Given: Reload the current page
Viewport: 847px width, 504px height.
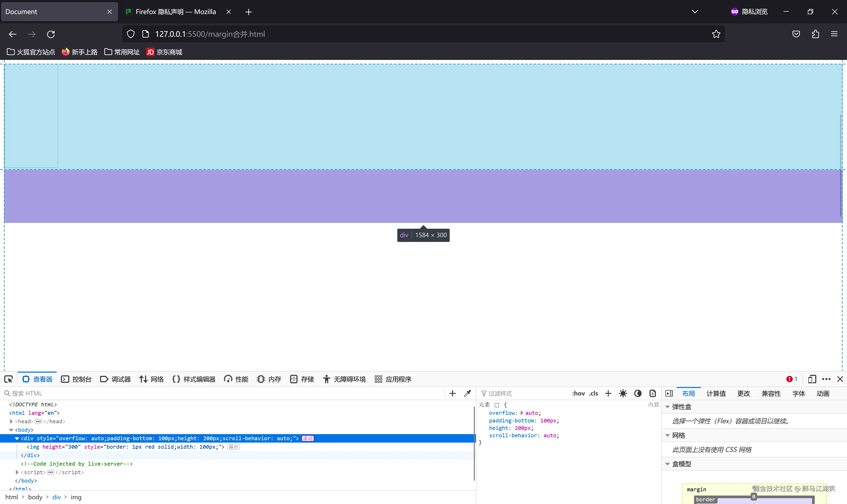Looking at the screenshot, I should [51, 34].
